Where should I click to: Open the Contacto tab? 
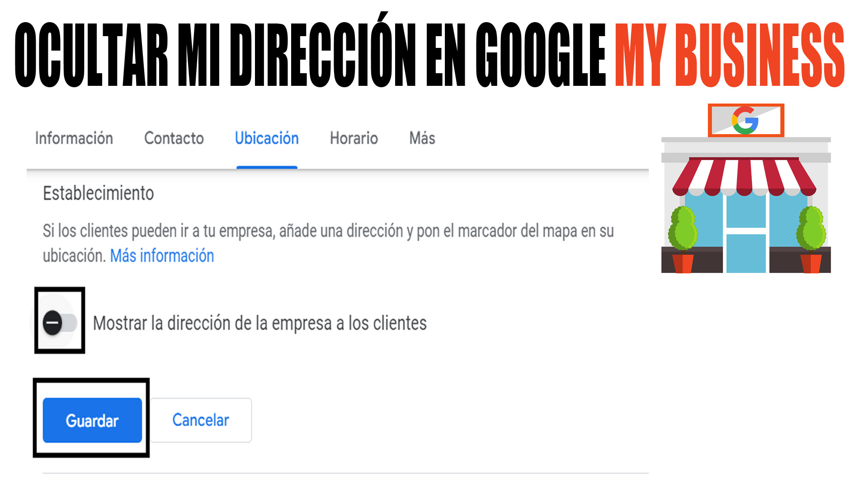[x=174, y=138]
